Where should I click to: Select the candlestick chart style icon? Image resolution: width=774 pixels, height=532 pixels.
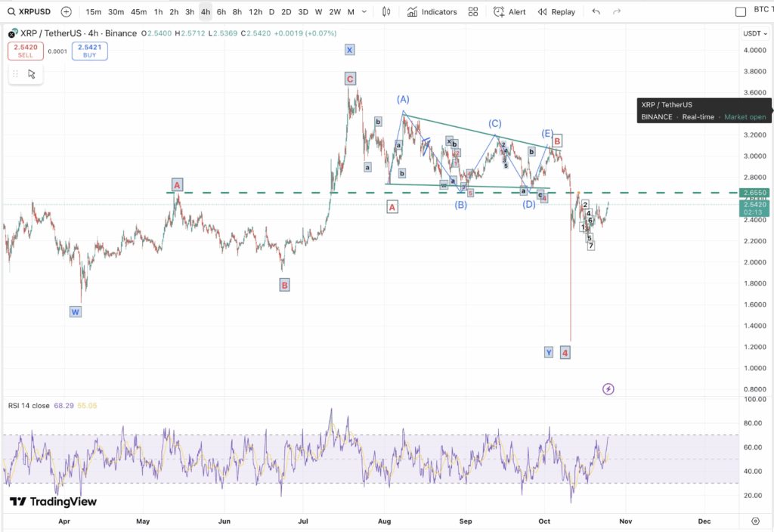[x=387, y=11]
